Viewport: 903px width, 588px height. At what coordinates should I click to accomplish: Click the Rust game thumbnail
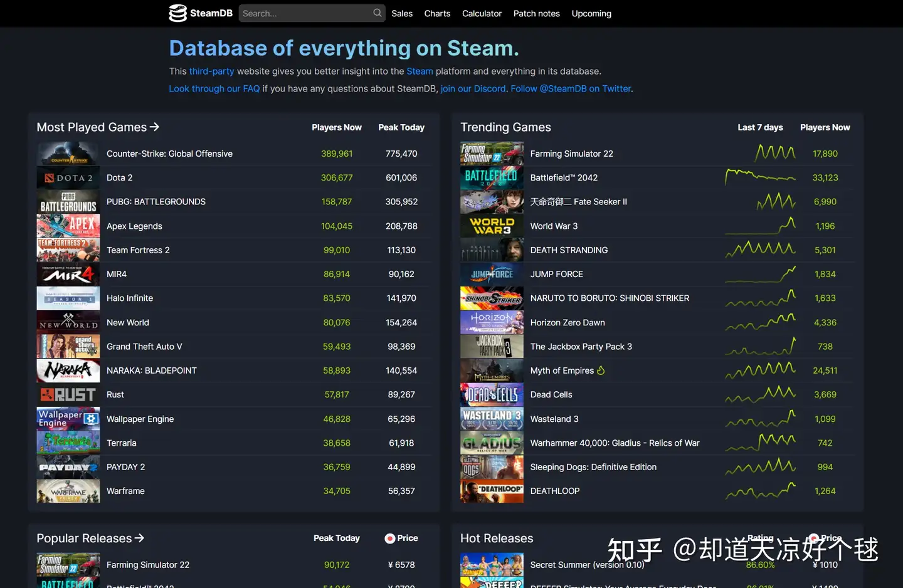pyautogui.click(x=68, y=395)
